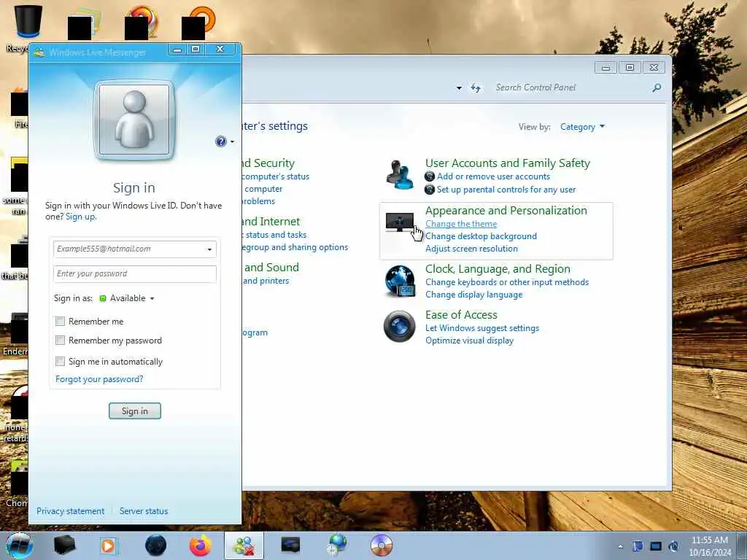Launch Firefox from the taskbar
The image size is (747, 560).
[x=201, y=545]
